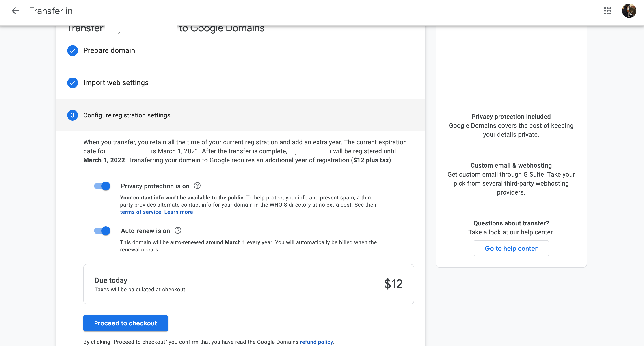Click 'Taxes will be calculated at checkout' text
This screenshot has height=346, width=644.
click(140, 290)
